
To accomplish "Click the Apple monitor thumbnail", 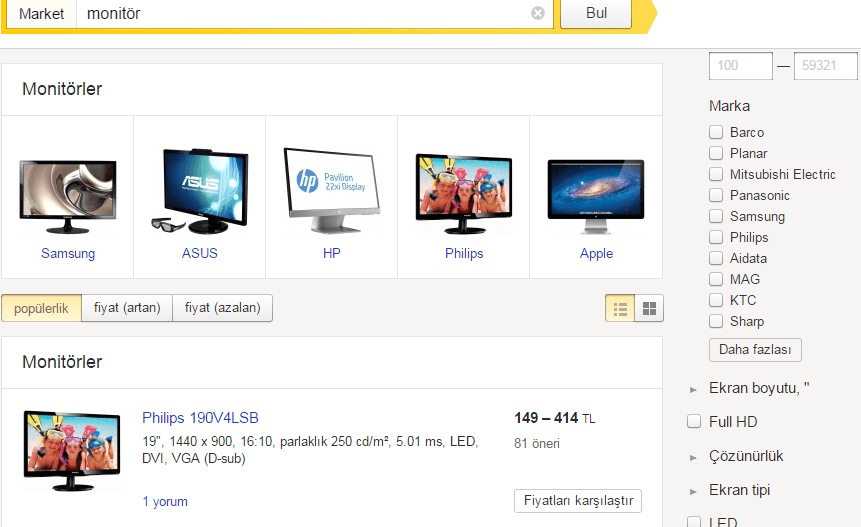I will (x=596, y=192).
